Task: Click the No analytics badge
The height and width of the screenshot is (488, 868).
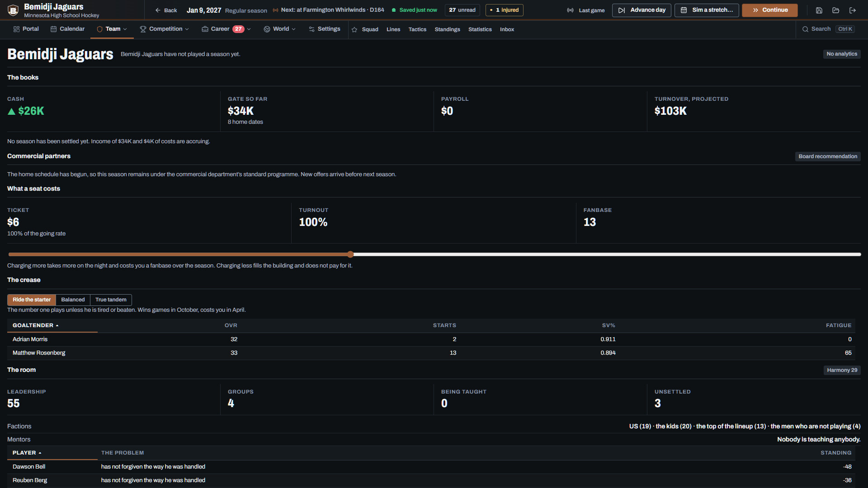Action: point(842,54)
